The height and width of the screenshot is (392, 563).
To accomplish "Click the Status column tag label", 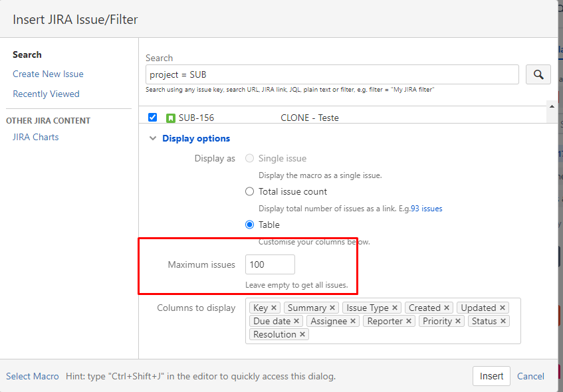I will [485, 321].
